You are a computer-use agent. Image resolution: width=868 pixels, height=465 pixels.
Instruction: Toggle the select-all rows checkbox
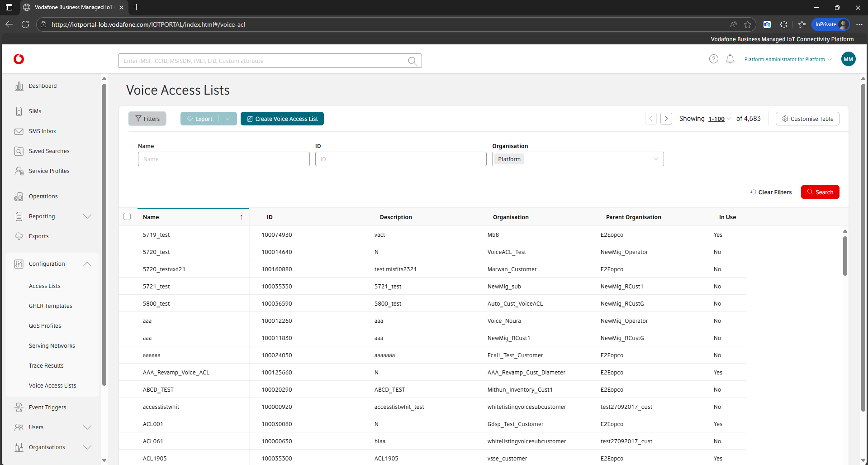[127, 217]
